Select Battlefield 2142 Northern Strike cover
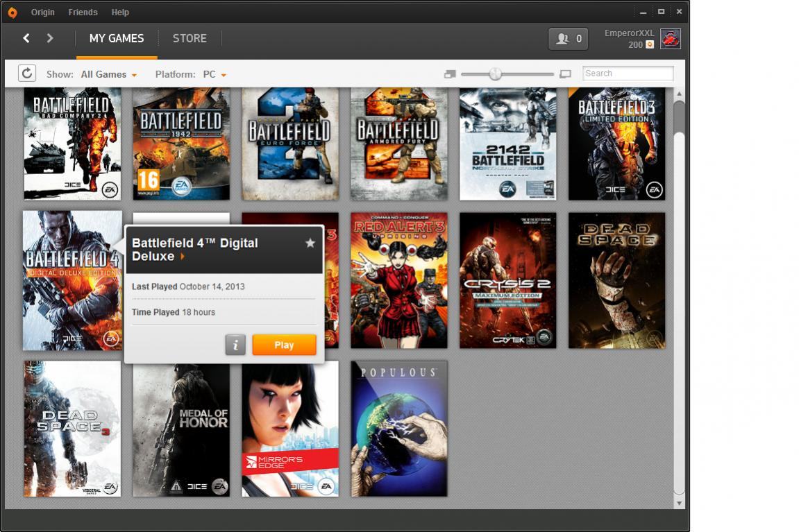Image resolution: width=799 pixels, height=532 pixels. click(508, 144)
